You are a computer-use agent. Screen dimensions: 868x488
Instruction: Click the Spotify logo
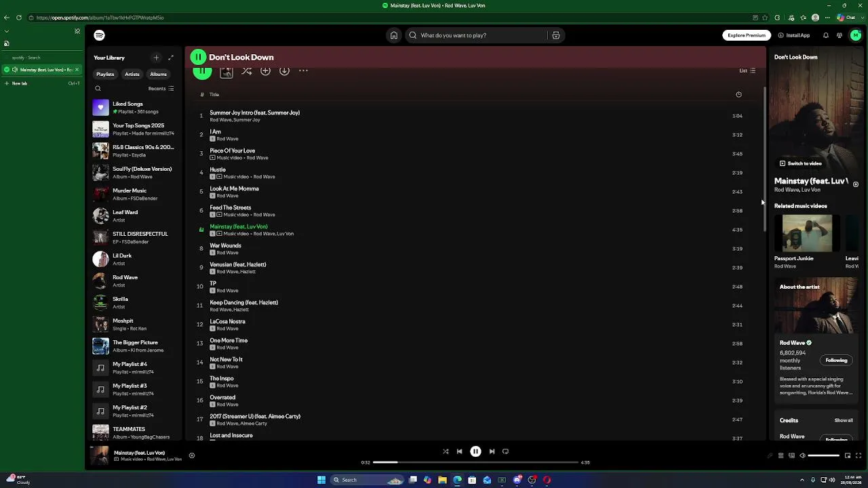(x=100, y=35)
